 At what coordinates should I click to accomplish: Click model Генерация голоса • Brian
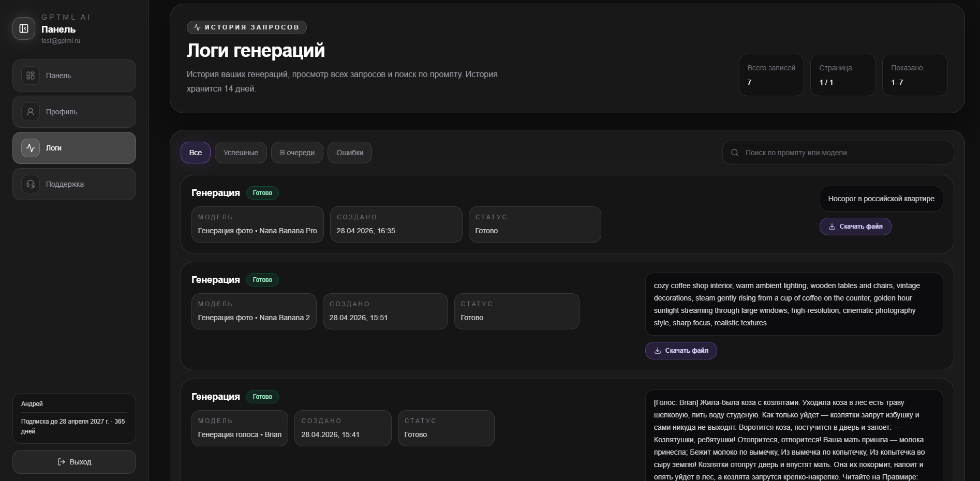[240, 428]
